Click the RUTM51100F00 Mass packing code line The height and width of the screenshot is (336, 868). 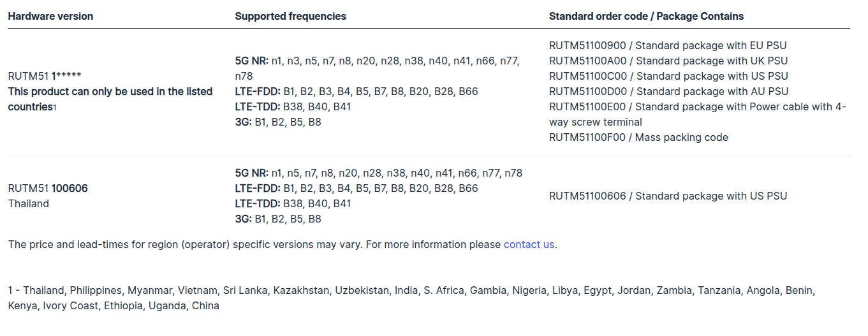point(638,137)
